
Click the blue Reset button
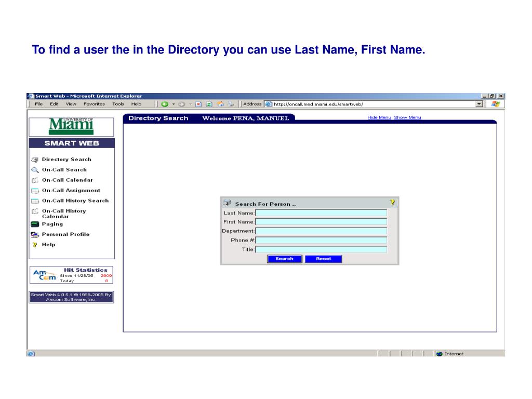point(323,259)
